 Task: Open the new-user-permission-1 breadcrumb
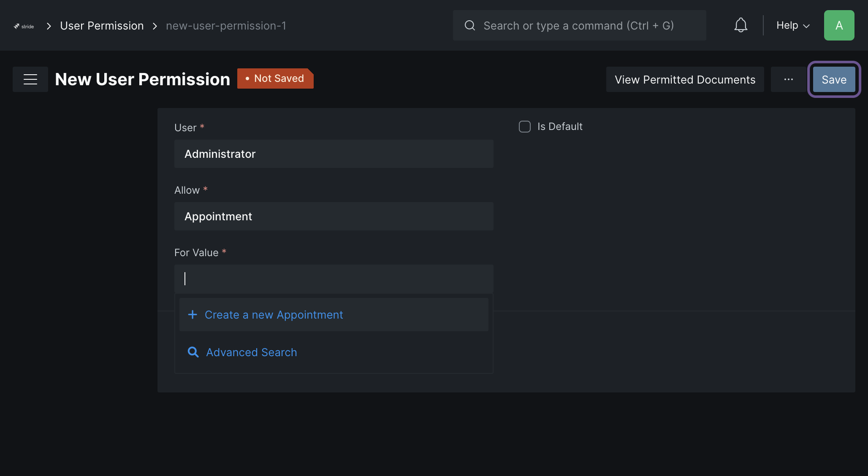226,26
